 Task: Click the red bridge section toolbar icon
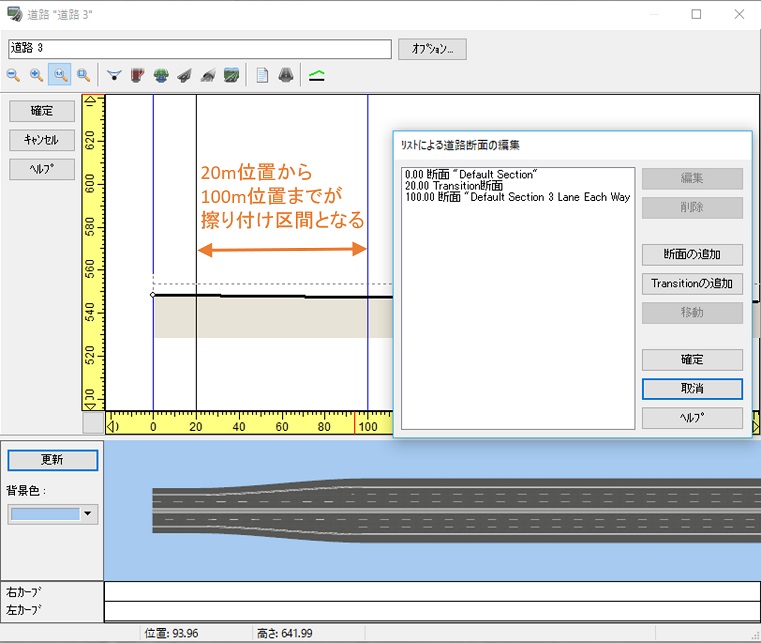137,75
